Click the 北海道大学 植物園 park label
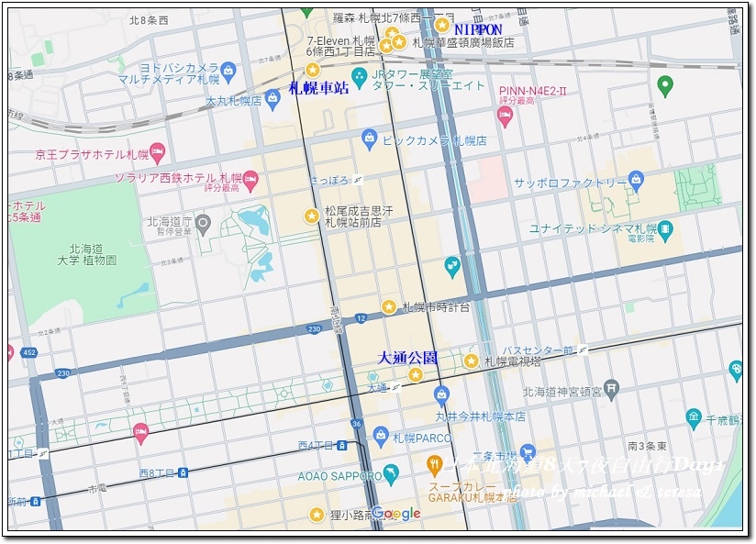 point(87,254)
